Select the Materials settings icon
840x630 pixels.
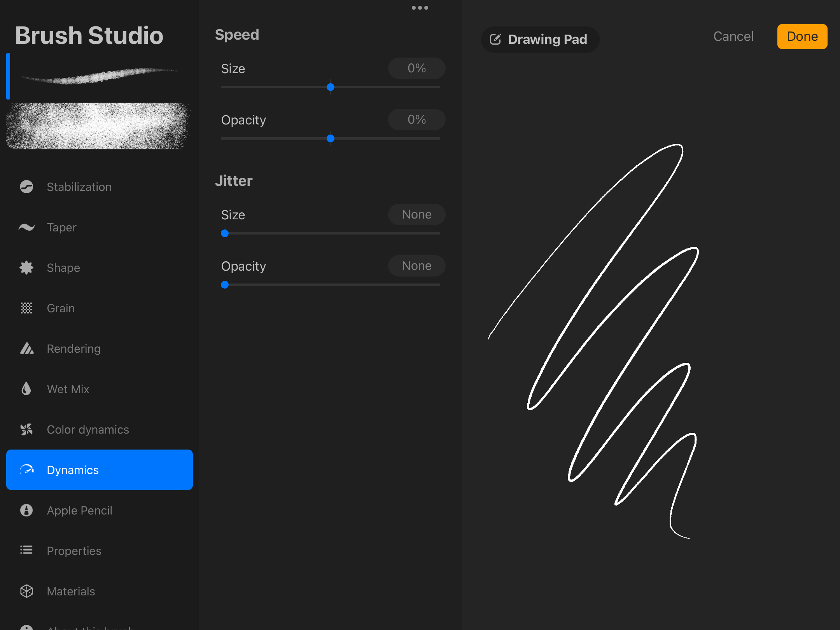[26, 591]
